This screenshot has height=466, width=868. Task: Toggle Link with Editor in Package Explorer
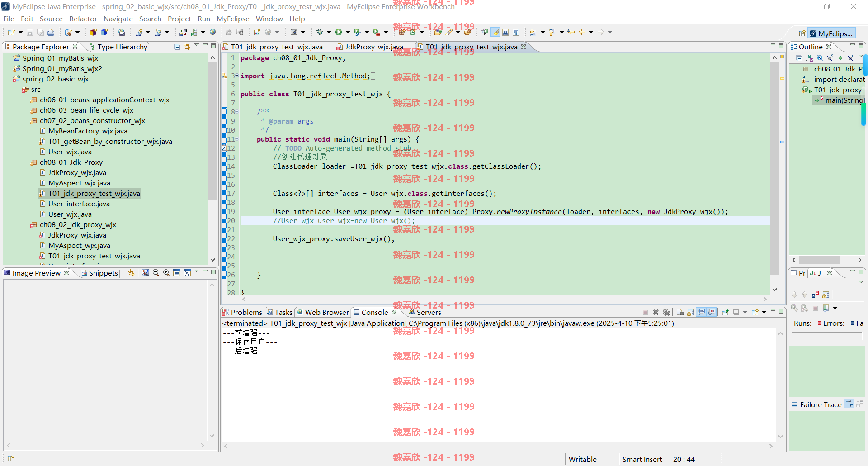pos(187,47)
